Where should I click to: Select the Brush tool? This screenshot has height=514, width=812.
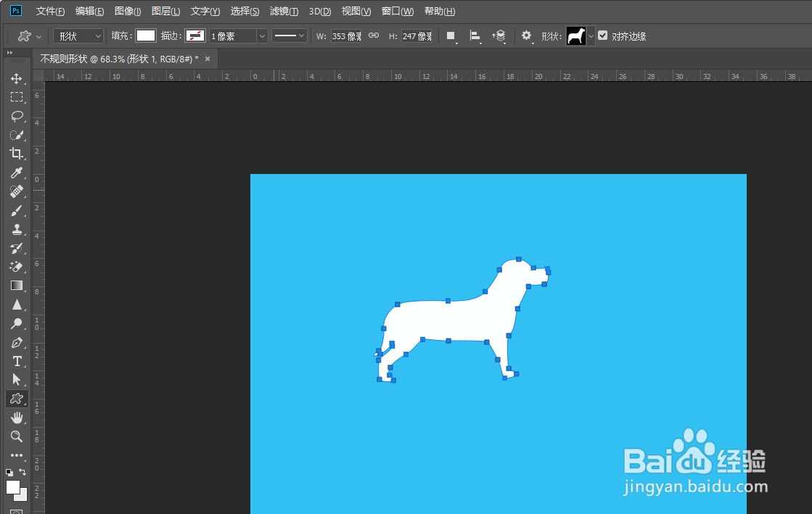pos(17,211)
